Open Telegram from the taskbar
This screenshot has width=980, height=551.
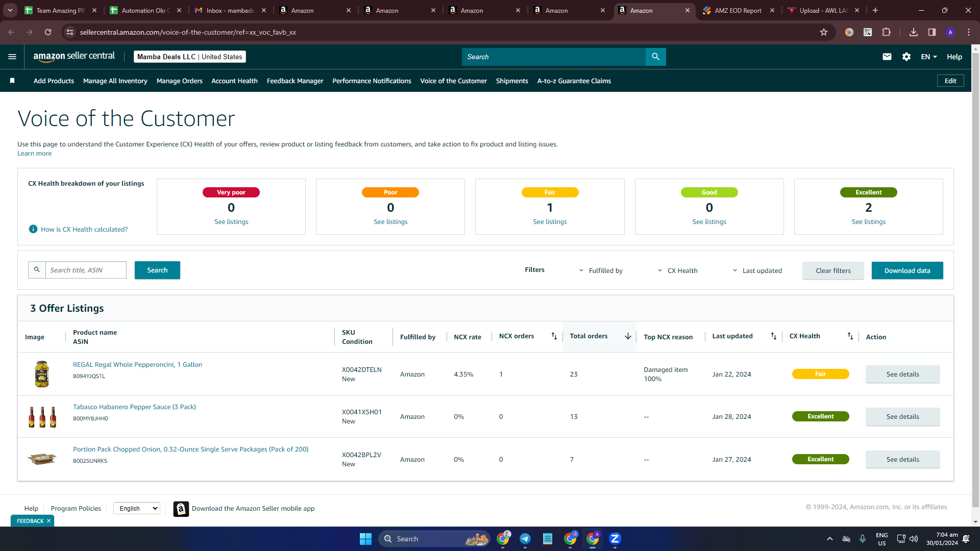(x=525, y=539)
